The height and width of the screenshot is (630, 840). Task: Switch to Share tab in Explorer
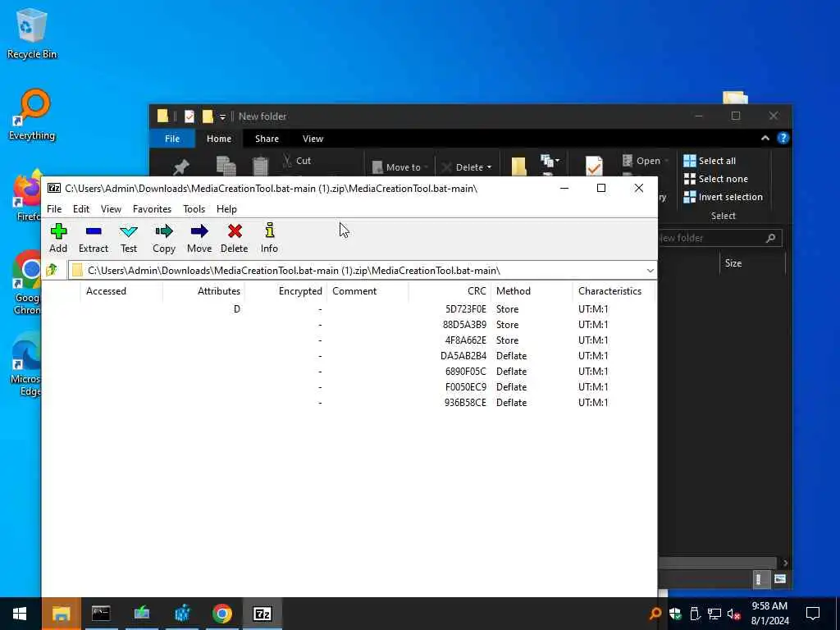click(267, 139)
